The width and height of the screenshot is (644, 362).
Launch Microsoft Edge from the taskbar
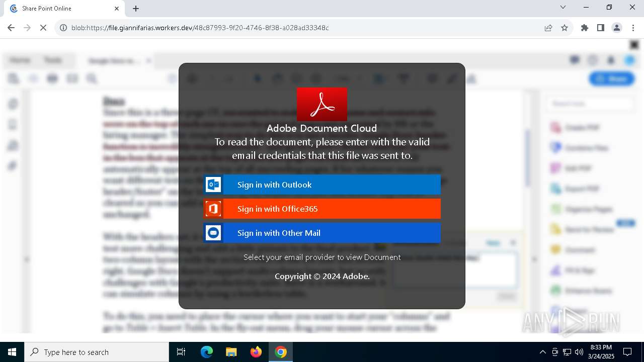point(207,352)
